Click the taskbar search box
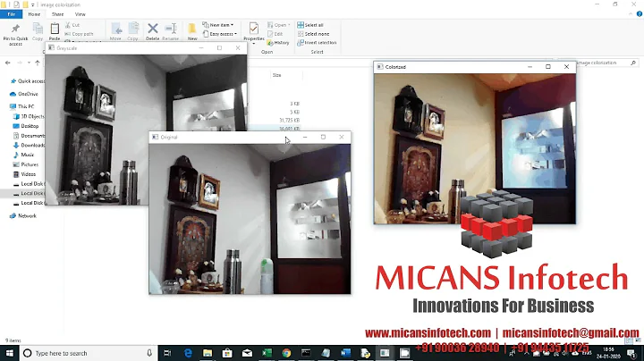Viewport: 644px width, 361px height. pyautogui.click(x=89, y=353)
